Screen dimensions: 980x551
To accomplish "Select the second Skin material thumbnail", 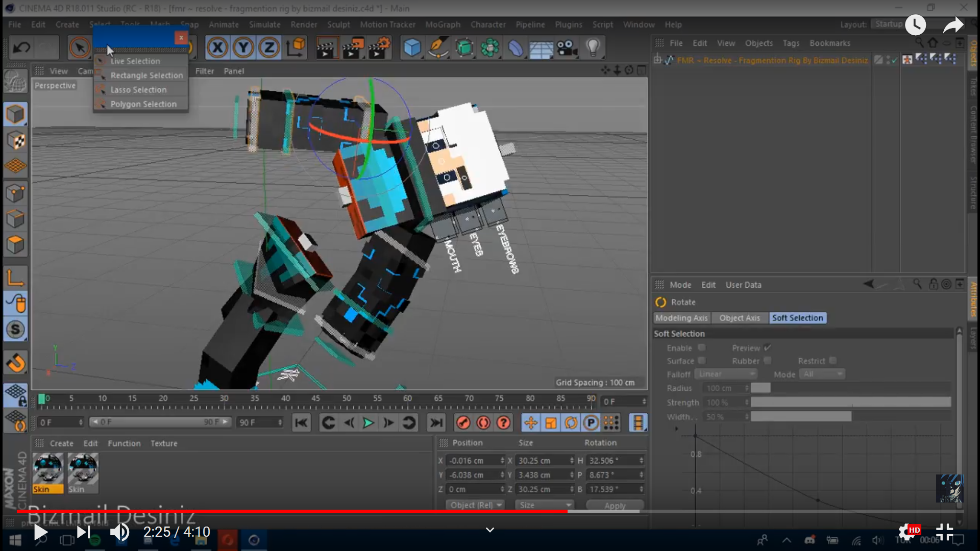I will [x=83, y=473].
